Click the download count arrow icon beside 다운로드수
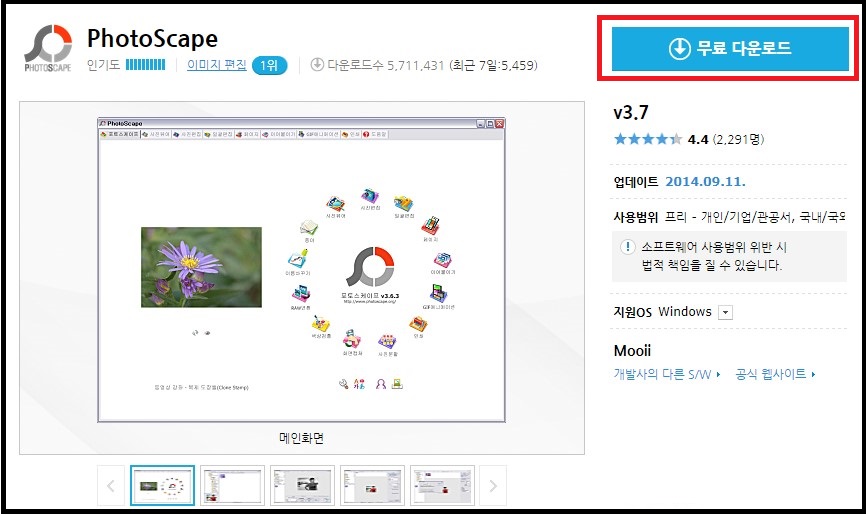866x515 pixels. click(x=317, y=65)
